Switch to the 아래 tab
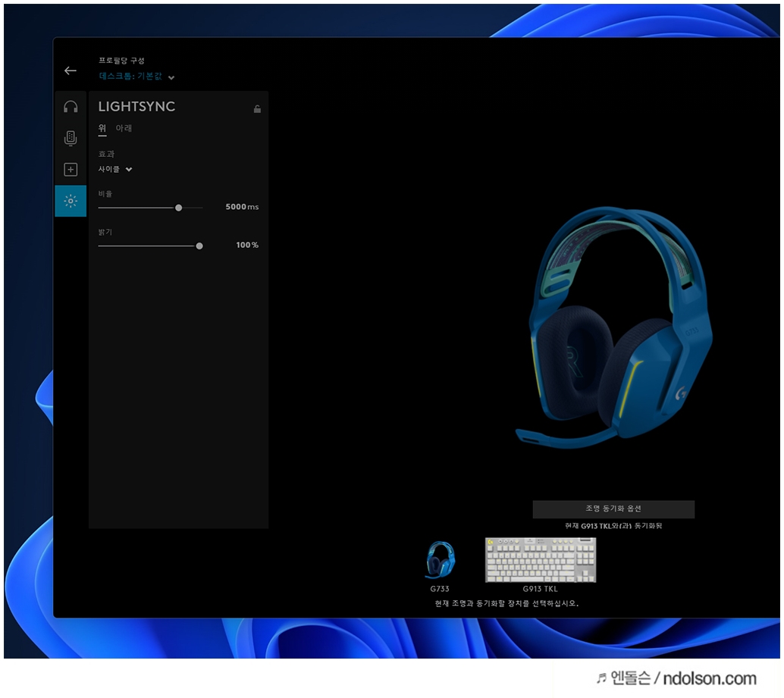Viewport: 784px width, 698px height. [124, 128]
